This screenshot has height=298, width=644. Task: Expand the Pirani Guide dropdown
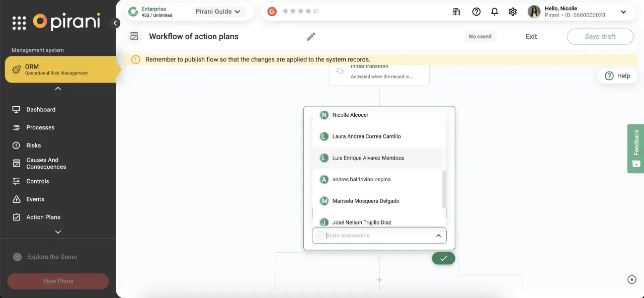[217, 12]
